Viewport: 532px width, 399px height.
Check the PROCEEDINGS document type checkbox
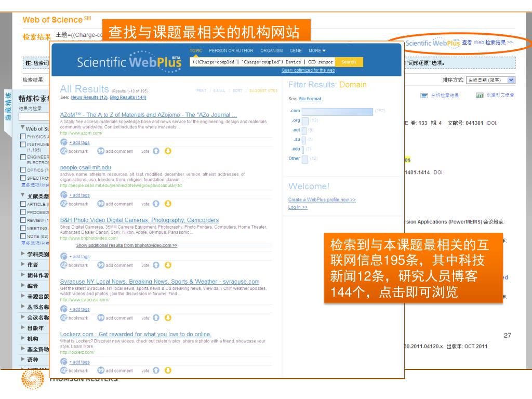23,212
